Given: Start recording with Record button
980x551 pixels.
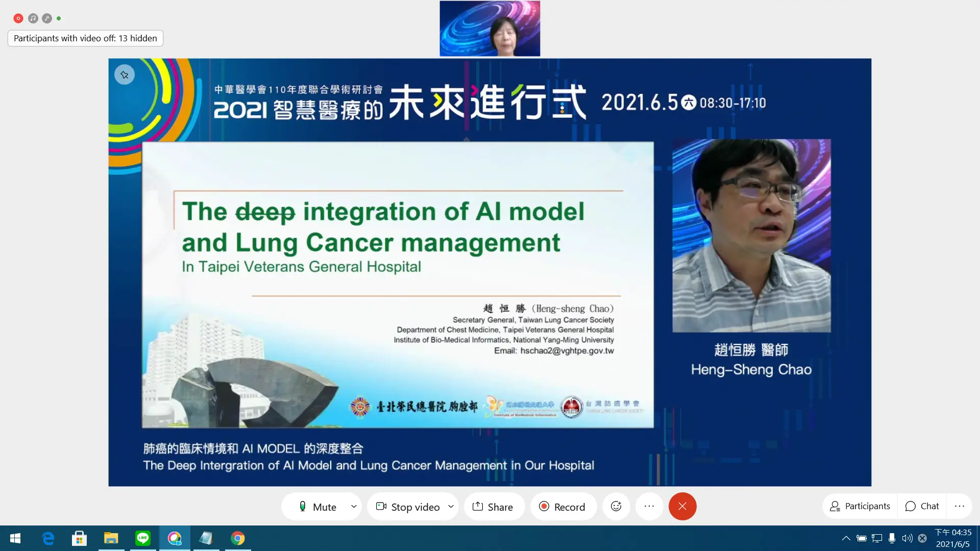Looking at the screenshot, I should (x=562, y=507).
